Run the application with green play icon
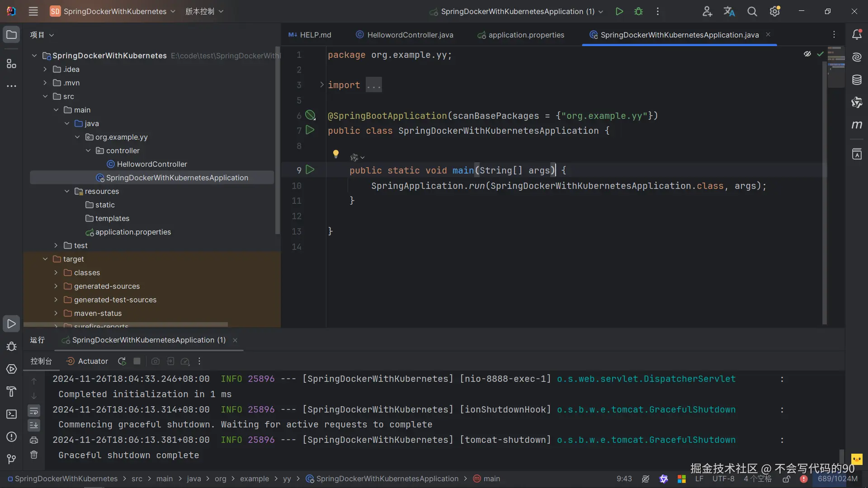Screen dimensions: 868x488 point(619,11)
